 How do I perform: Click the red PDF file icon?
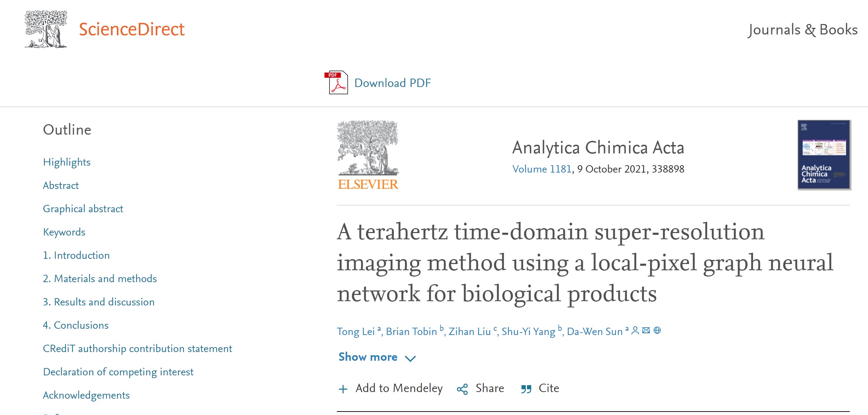tap(336, 82)
